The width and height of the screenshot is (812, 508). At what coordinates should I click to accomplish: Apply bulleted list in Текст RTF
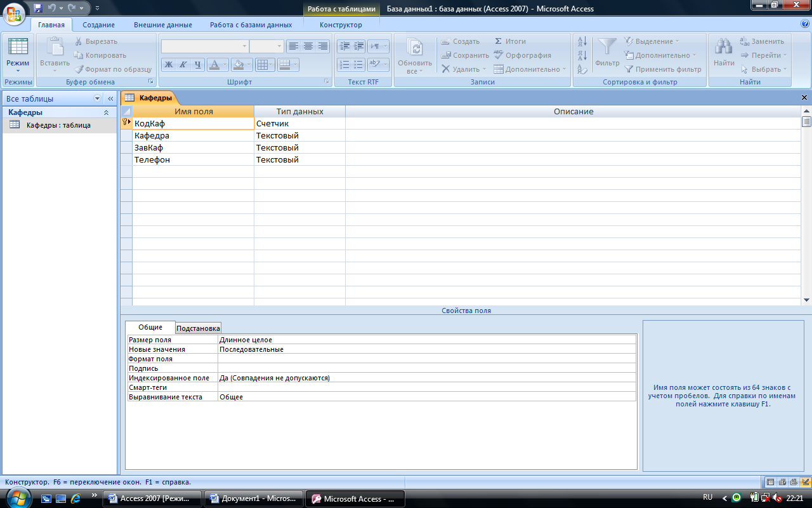pyautogui.click(x=359, y=65)
